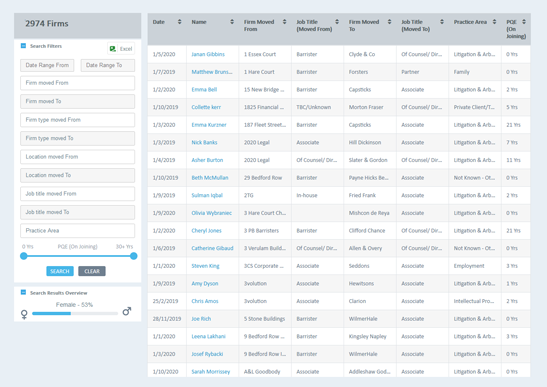The image size is (547, 387).
Task: Sort by Firm Moved From arrows
Action: tap(284, 22)
